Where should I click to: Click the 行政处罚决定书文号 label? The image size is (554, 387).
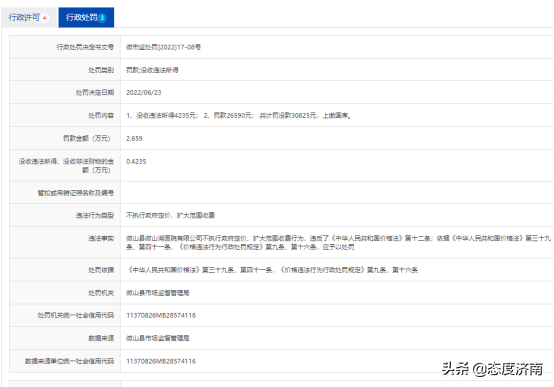[85, 47]
